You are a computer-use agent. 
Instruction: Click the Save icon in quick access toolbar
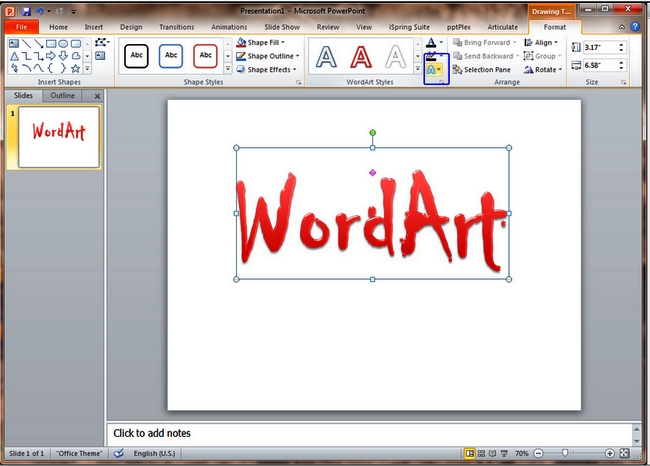tap(26, 10)
